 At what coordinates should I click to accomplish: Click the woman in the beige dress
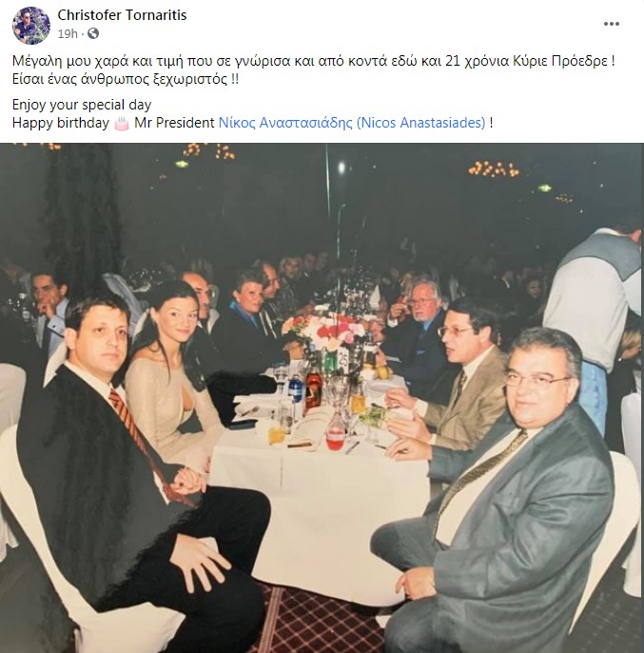pos(175,375)
